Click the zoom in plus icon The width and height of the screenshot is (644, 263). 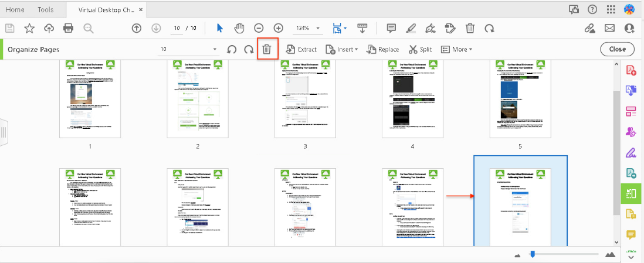[x=279, y=28]
